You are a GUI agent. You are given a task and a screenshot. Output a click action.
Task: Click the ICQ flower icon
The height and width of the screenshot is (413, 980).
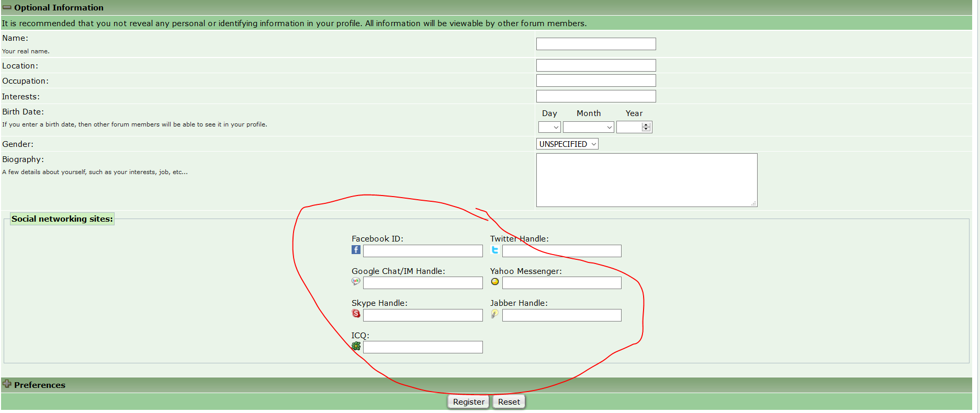356,346
